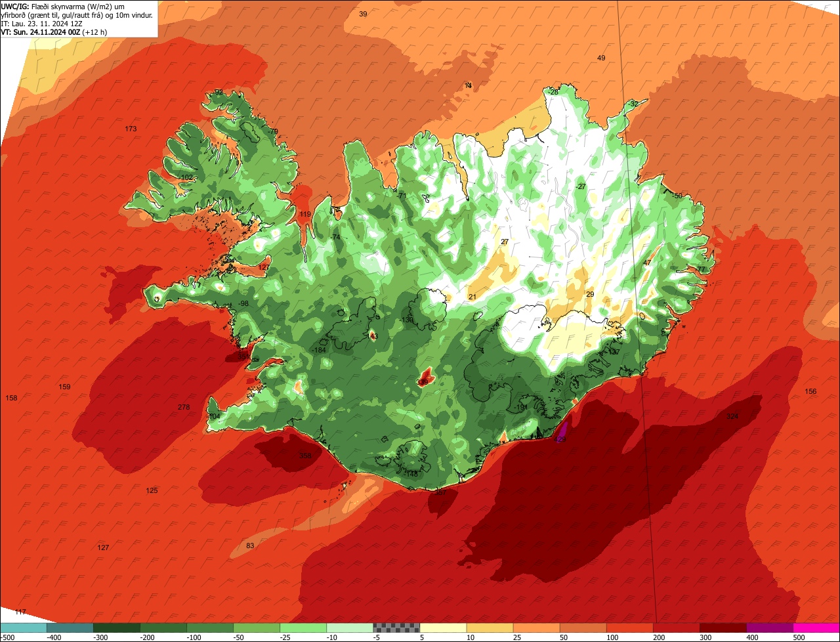This screenshot has width=840, height=642.
Task: Click the '148' value on the south coast
Action: tap(412, 473)
